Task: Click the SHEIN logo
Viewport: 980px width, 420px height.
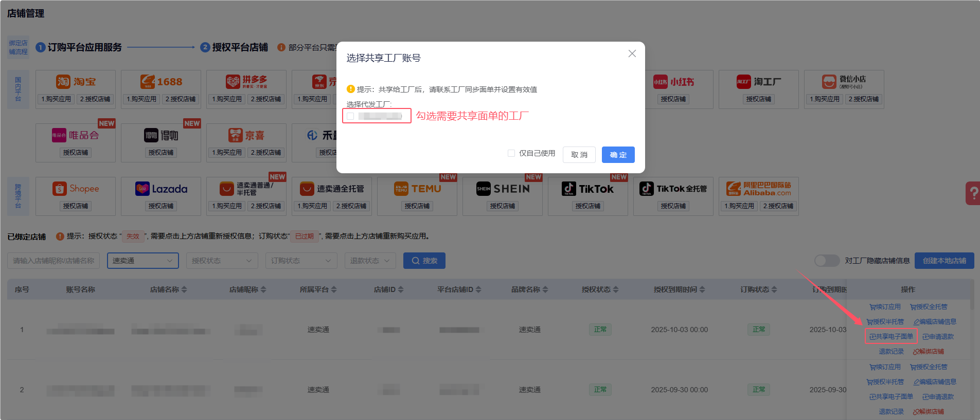Action: pos(503,189)
